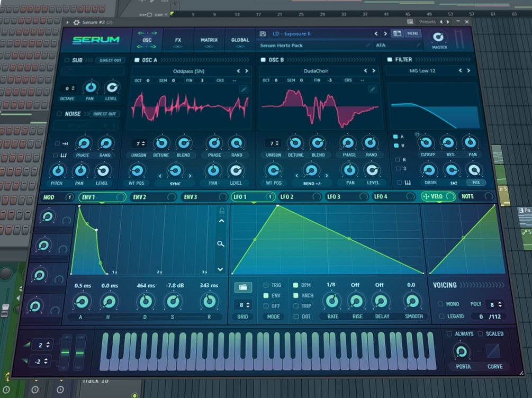Screen dimensions: 532x398
Task: Click the pitch bend wheel
Action: pyautogui.click(x=65, y=352)
